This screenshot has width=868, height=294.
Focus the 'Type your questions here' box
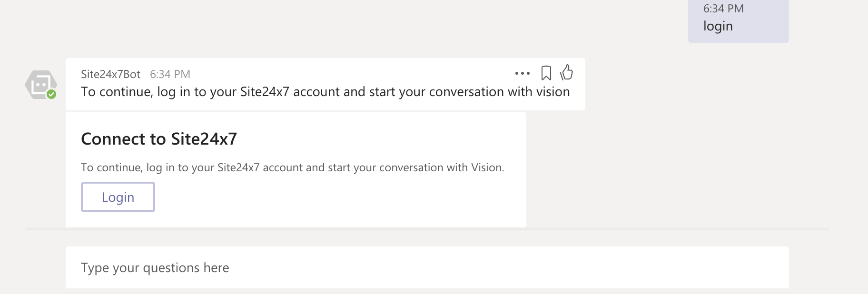pyautogui.click(x=426, y=267)
